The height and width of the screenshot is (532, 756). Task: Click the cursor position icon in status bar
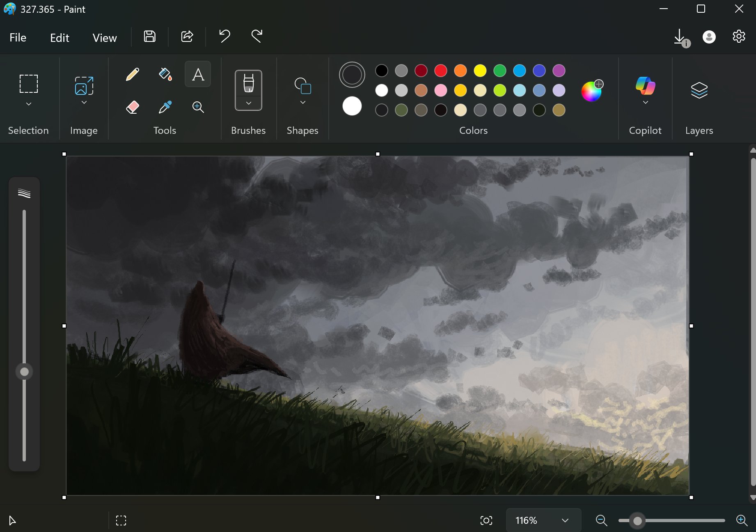(x=12, y=521)
